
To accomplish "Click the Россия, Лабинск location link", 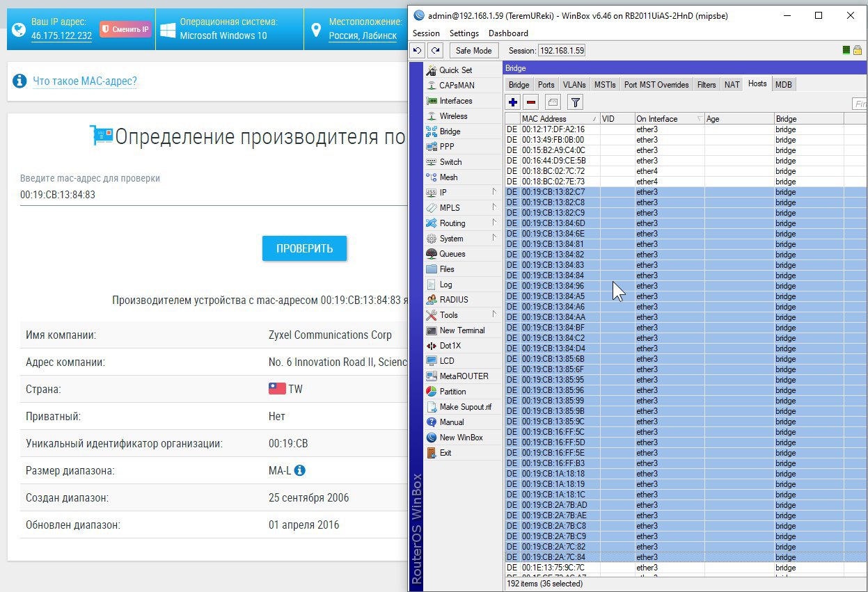I will point(363,35).
